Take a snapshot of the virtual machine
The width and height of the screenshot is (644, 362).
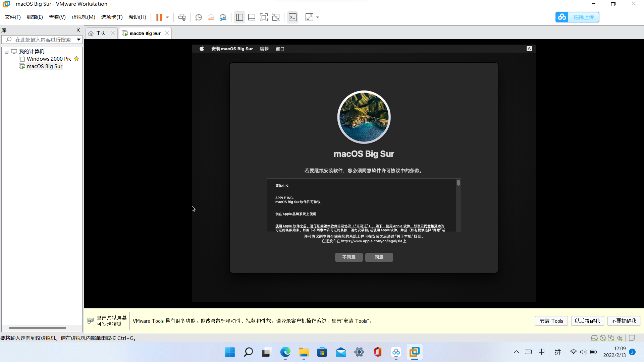(x=198, y=17)
